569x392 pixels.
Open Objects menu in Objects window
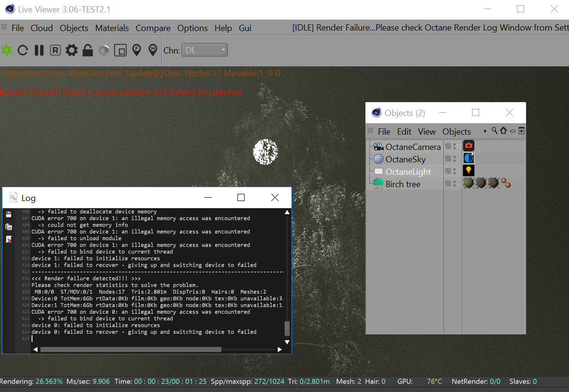tap(457, 132)
